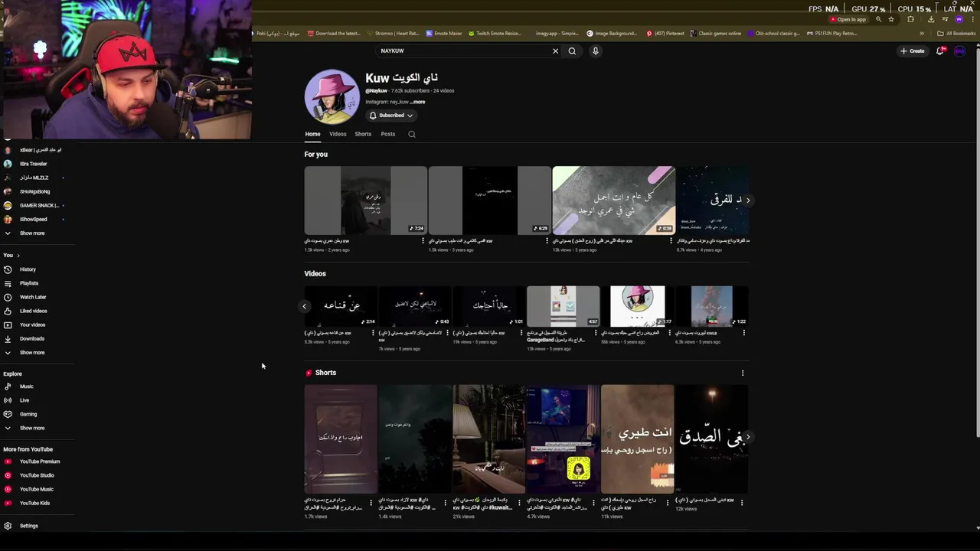
Task: Bookmark this page with star icon
Action: 891,19
